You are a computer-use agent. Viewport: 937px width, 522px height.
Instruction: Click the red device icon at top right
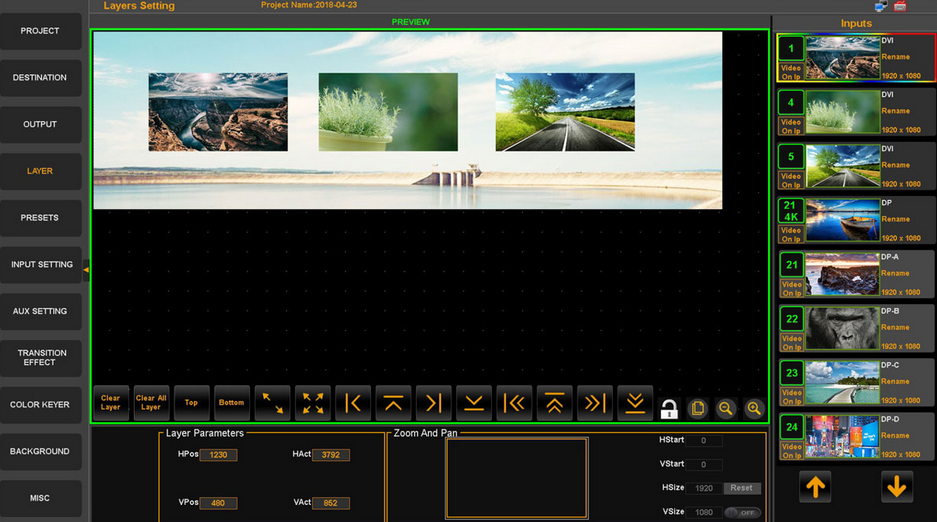[x=900, y=6]
